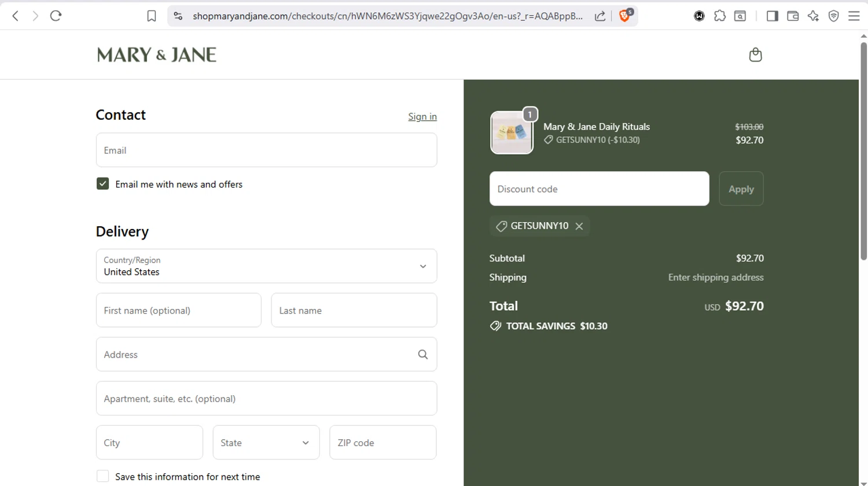This screenshot has width=868, height=486.
Task: Click the address search magnifier icon
Action: (x=423, y=355)
